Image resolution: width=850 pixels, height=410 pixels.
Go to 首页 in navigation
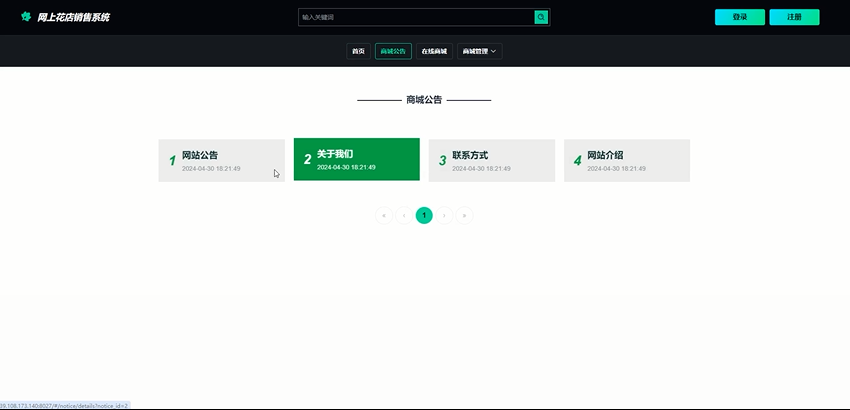[358, 52]
